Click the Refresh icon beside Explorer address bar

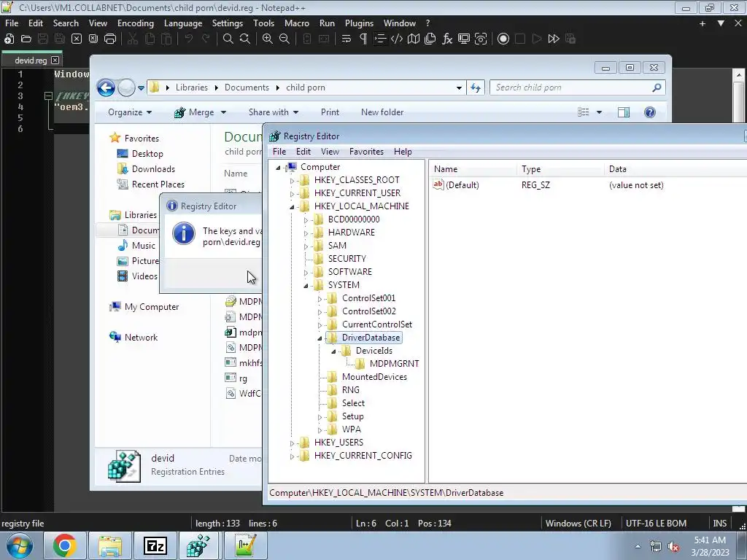pos(476,87)
